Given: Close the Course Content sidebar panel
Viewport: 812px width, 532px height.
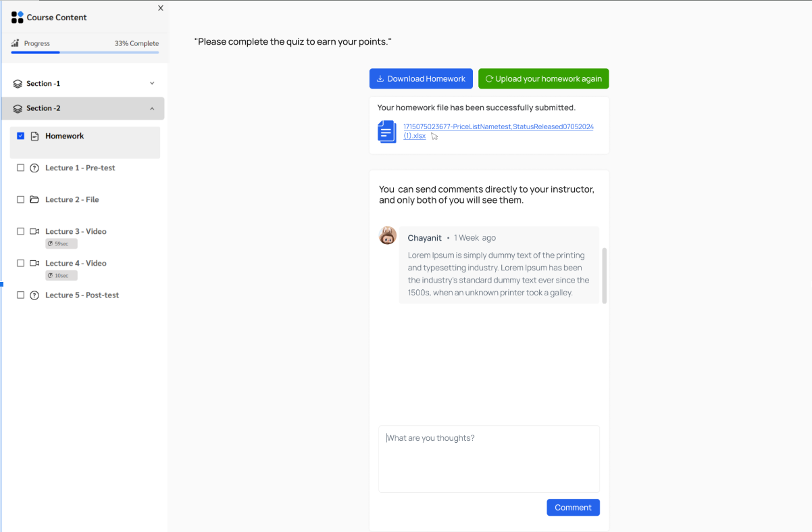Looking at the screenshot, I should pos(160,8).
